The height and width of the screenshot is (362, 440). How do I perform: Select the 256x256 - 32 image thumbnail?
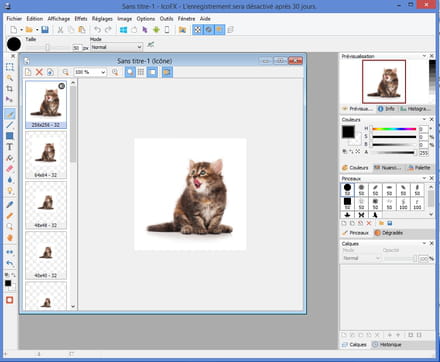pyautogui.click(x=46, y=104)
